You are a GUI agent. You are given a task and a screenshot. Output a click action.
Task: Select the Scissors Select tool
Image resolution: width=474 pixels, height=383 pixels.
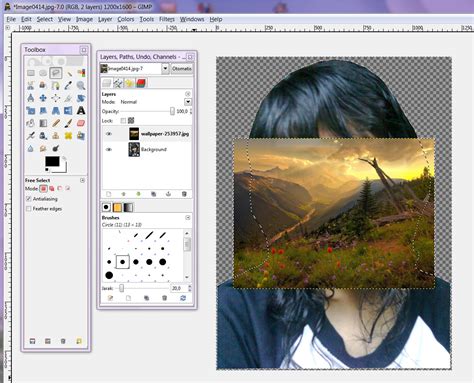(x=31, y=85)
